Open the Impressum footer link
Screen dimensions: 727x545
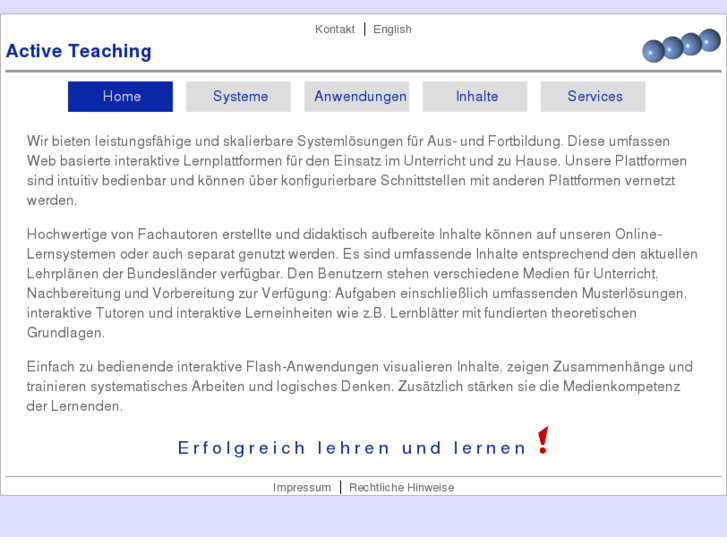click(x=302, y=487)
